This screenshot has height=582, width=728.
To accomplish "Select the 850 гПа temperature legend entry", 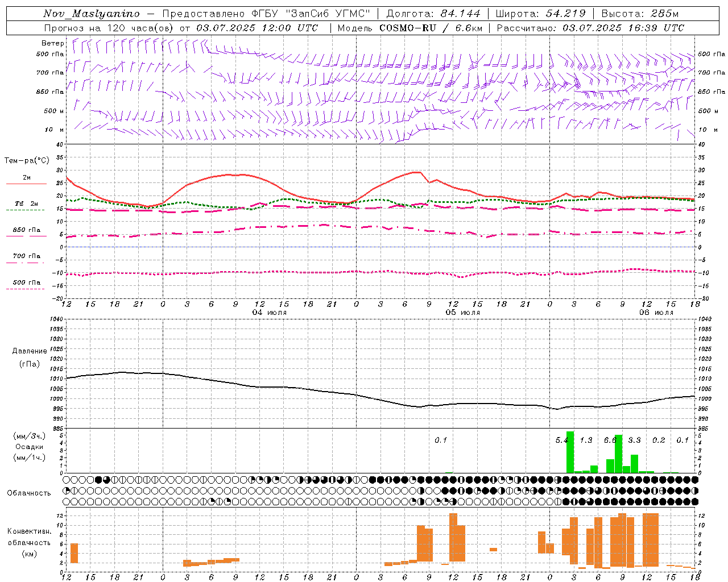I will pos(27,230).
